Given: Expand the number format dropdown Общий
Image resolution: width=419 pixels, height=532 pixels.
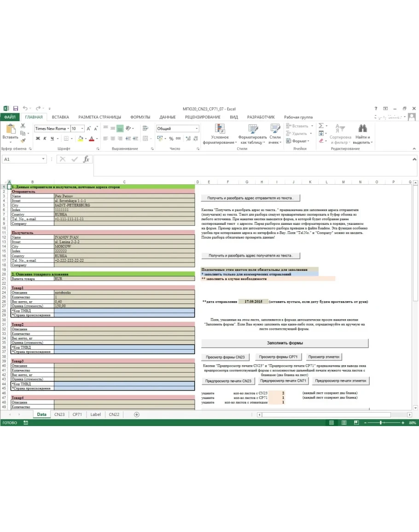Looking at the screenshot, I should point(197,129).
